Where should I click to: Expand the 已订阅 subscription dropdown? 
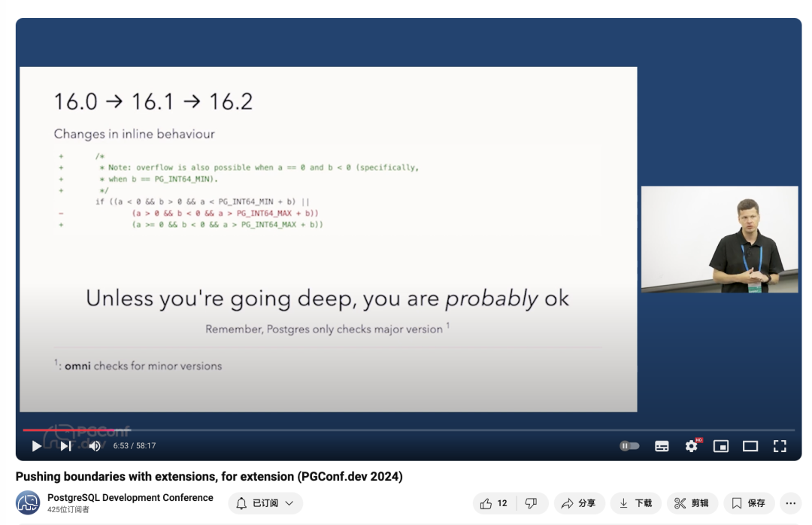265,503
